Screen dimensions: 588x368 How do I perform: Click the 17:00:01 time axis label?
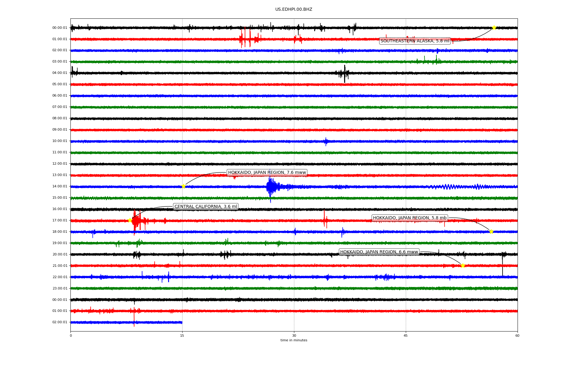pyautogui.click(x=60, y=220)
